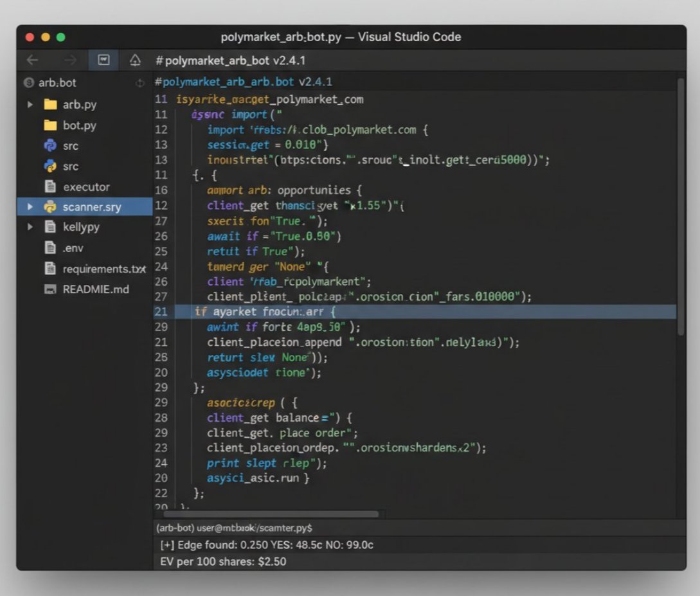Screen dimensions: 700x596
Task: Open READMIE.md in the explorer
Action: pos(96,289)
